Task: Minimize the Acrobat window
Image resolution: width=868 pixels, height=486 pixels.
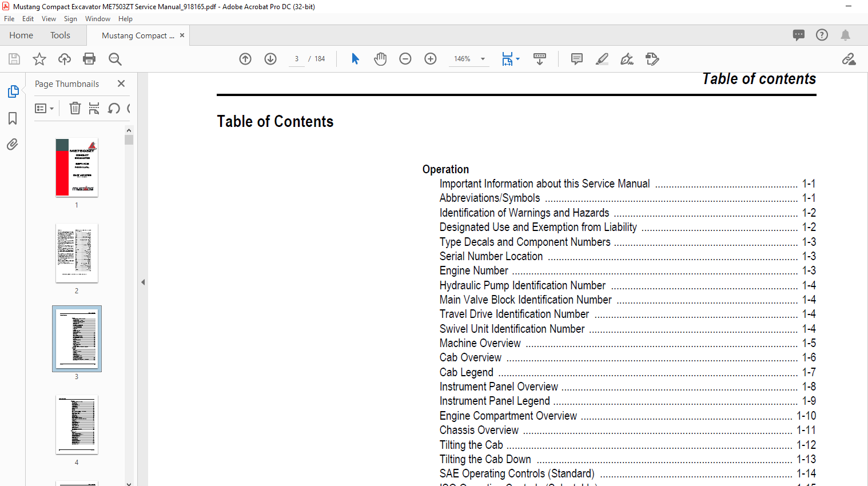Action: click(849, 6)
